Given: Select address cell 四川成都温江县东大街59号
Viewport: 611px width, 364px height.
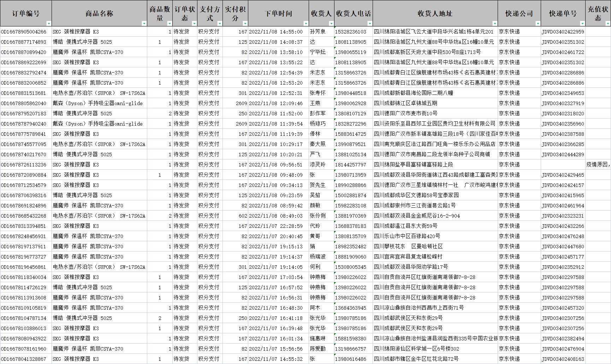Looking at the screenshot, I should [435, 226].
